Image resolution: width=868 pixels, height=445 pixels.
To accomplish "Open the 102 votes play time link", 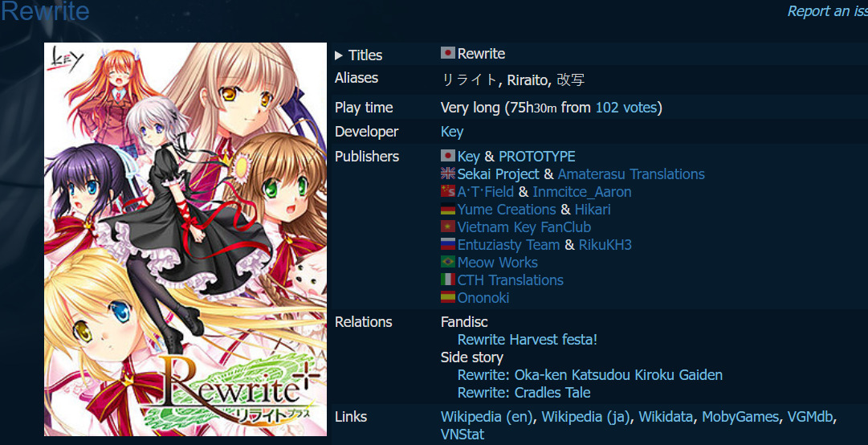I will pyautogui.click(x=626, y=108).
